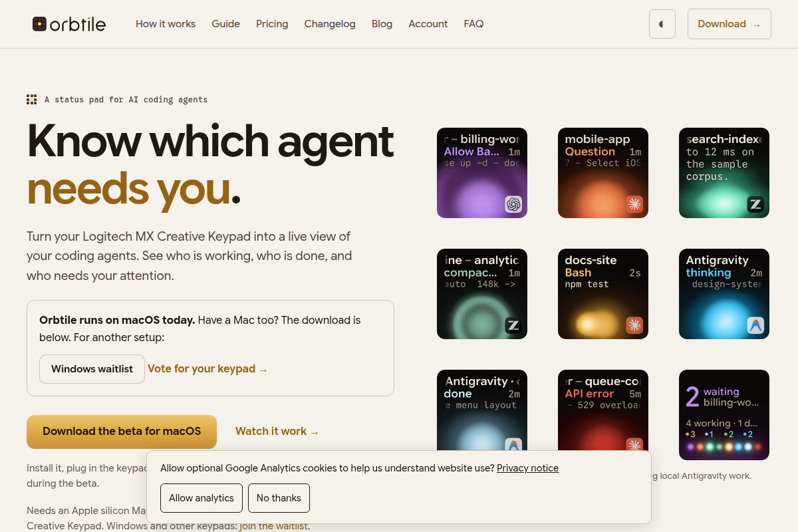This screenshot has width=798, height=532.
Task: Click the '4 working' text on summary tile
Action: point(708,424)
